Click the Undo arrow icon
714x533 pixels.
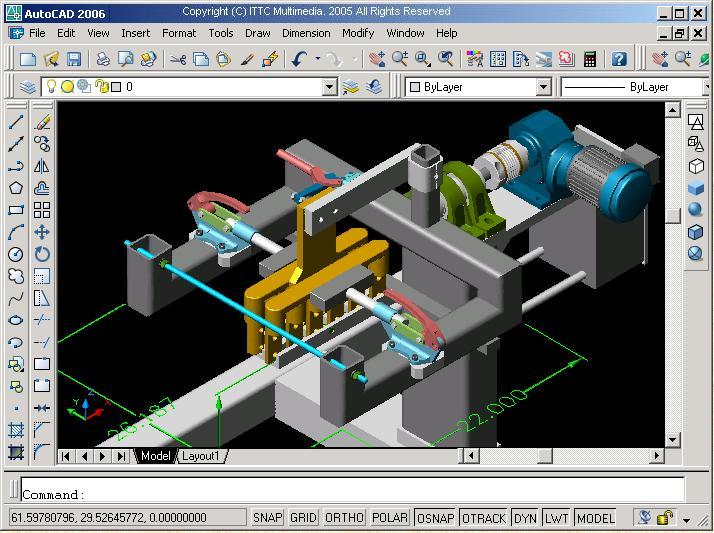click(300, 59)
